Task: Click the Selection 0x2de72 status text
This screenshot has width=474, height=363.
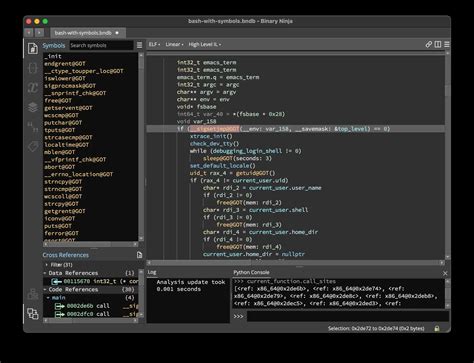Action: [x=376, y=329]
